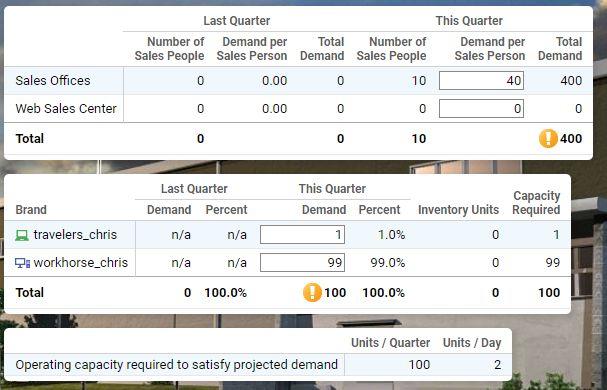Image resolution: width=607 pixels, height=390 pixels.
Task: Click the green laptop icon for travelers_chris
Action: 22,235
